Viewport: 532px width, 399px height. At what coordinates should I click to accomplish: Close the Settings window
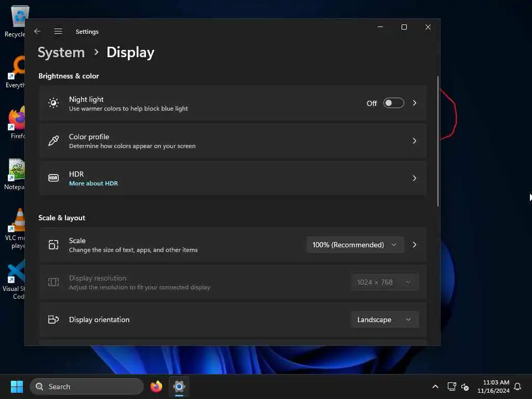[428, 27]
